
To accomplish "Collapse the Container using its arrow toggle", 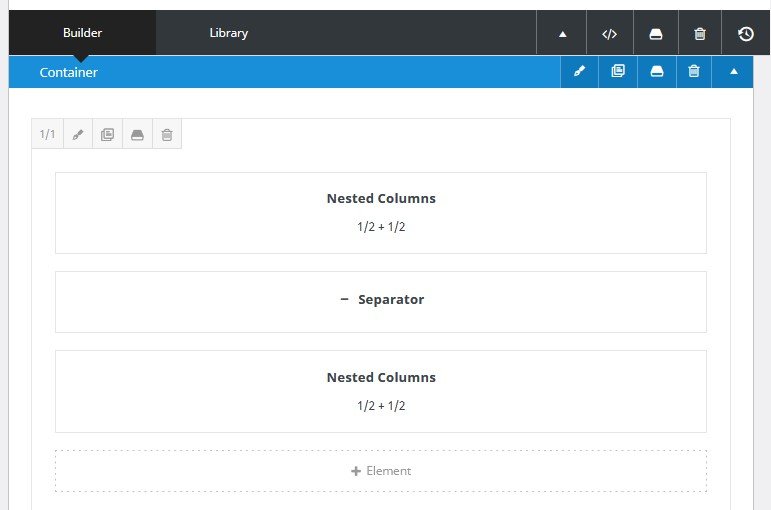I will [734, 72].
